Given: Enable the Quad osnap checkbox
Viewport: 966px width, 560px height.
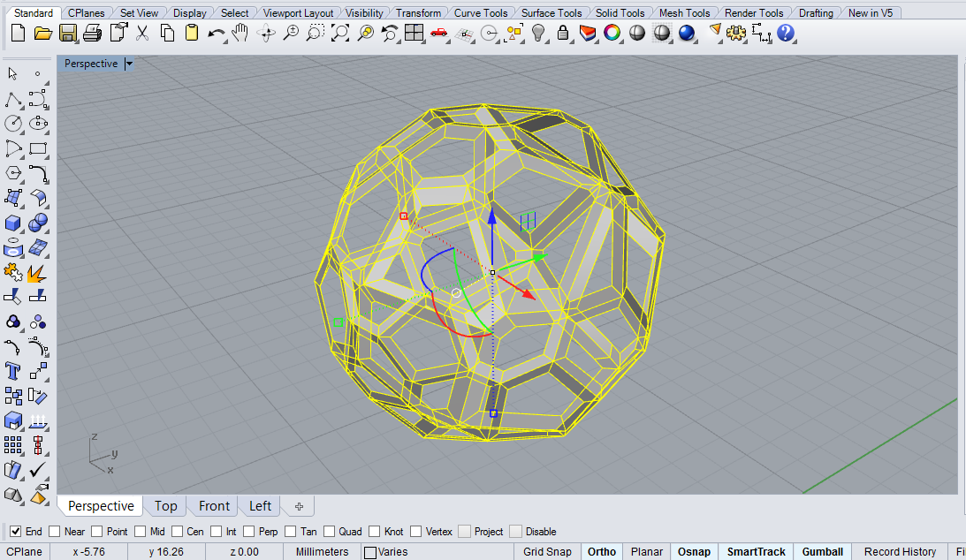Looking at the screenshot, I should [x=329, y=531].
